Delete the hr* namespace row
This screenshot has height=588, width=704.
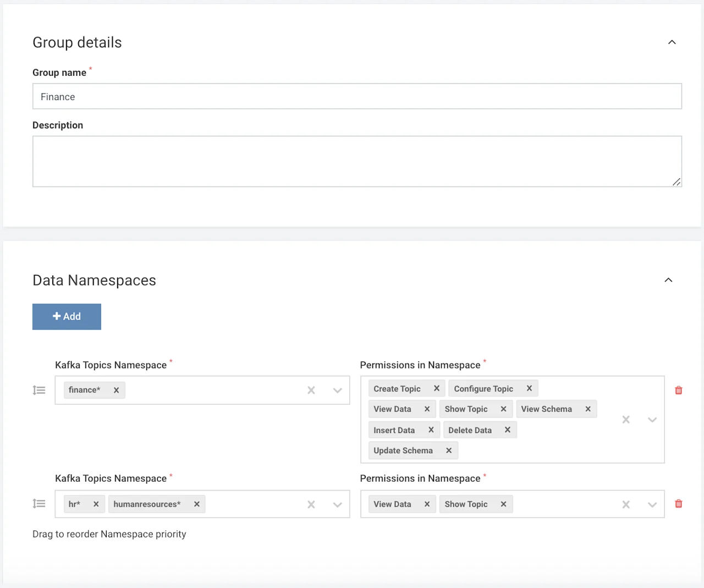point(678,504)
